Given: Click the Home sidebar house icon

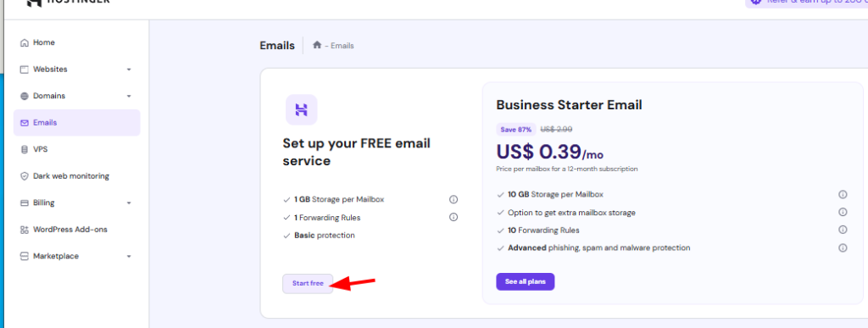Looking at the screenshot, I should pos(24,42).
